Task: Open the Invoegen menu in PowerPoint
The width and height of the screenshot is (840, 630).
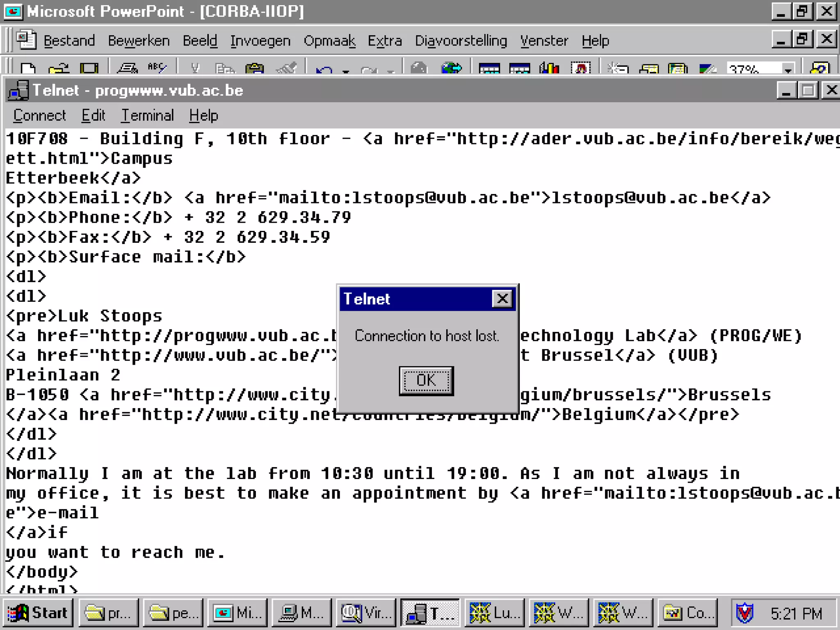Action: click(x=260, y=41)
